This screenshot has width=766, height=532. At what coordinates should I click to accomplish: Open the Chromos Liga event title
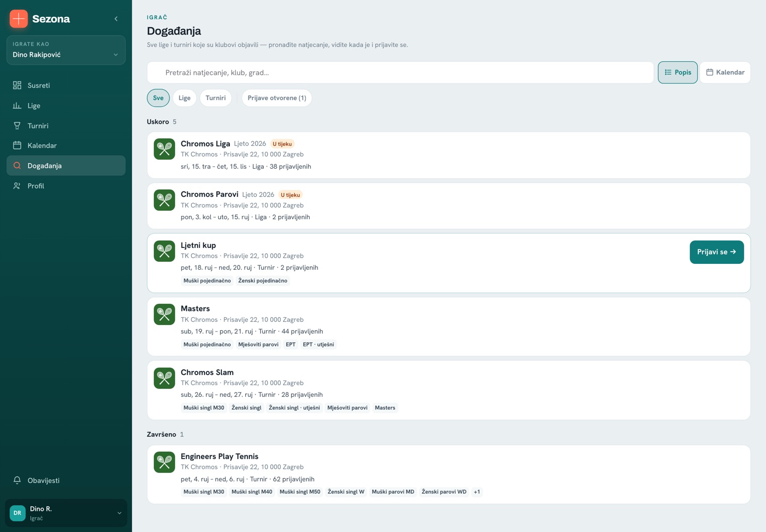[205, 144]
